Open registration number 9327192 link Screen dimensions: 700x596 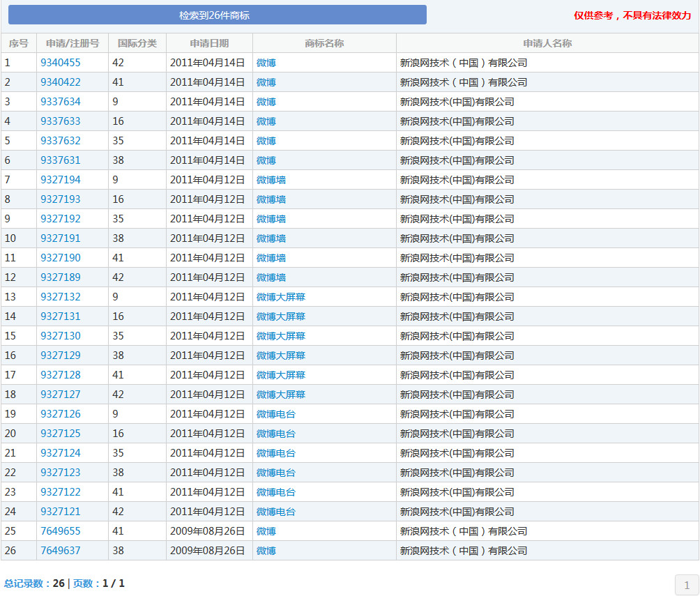pyautogui.click(x=60, y=219)
